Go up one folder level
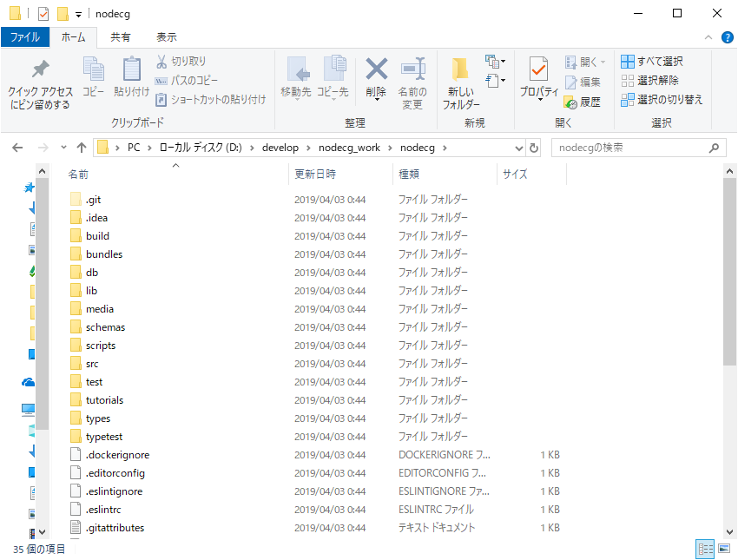This screenshot has height=560, width=738. click(x=82, y=148)
